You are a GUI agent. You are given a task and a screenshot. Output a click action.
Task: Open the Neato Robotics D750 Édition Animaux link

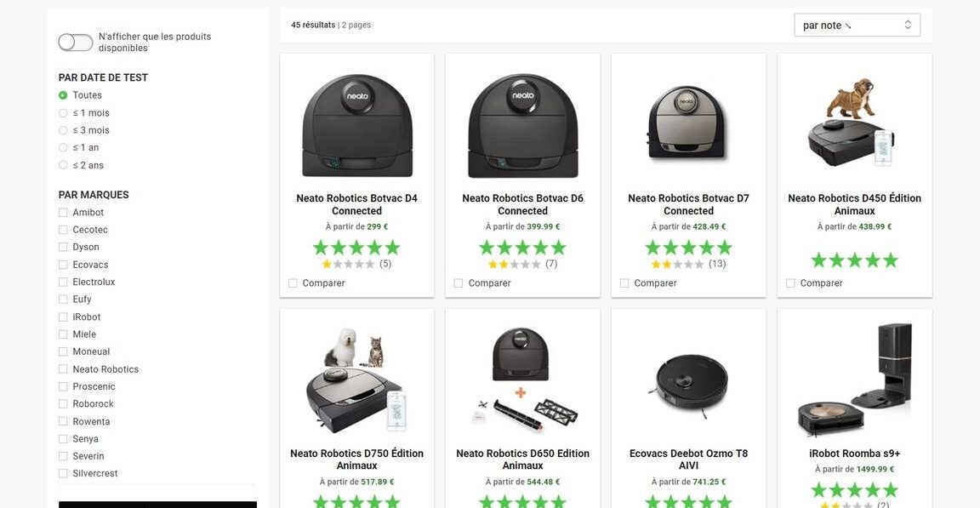coord(357,459)
